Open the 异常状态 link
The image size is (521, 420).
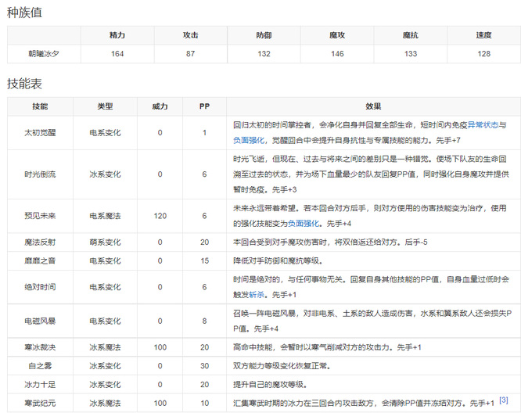tap(483, 125)
